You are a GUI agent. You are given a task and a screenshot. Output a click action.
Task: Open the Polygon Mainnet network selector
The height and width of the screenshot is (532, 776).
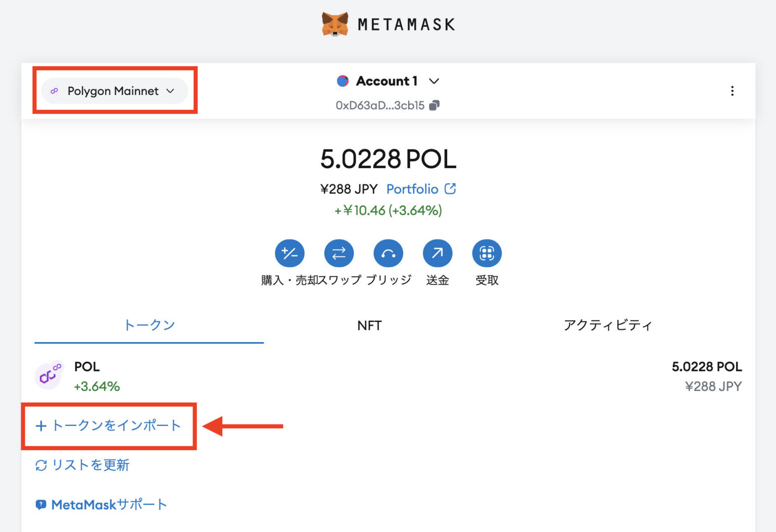113,91
